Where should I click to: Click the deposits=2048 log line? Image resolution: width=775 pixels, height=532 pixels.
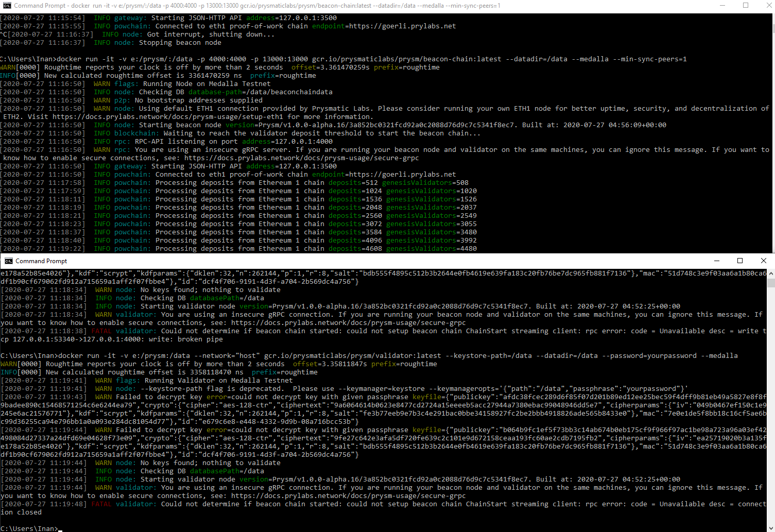coord(238,208)
